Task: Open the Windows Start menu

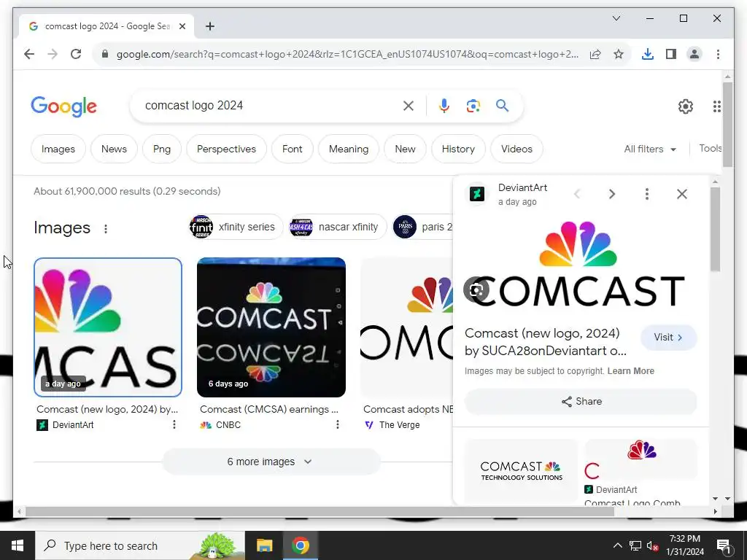Action: pyautogui.click(x=18, y=545)
